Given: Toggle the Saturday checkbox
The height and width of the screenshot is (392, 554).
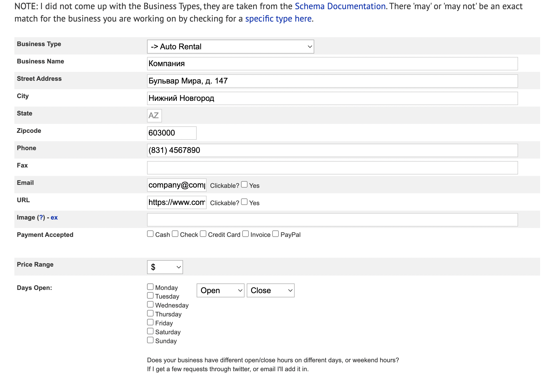Looking at the screenshot, I should (150, 331).
